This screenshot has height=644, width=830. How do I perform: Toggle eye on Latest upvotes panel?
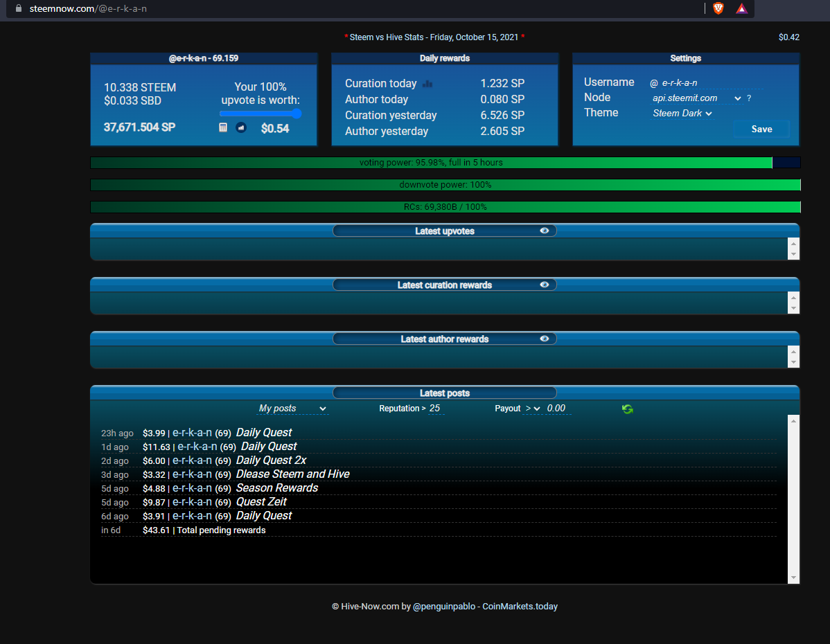544,231
